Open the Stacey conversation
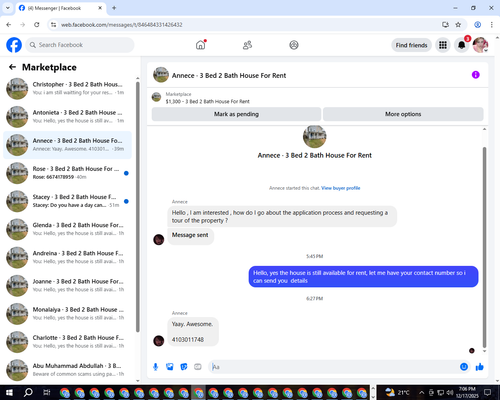The width and height of the screenshot is (500, 400). pyautogui.click(x=68, y=201)
